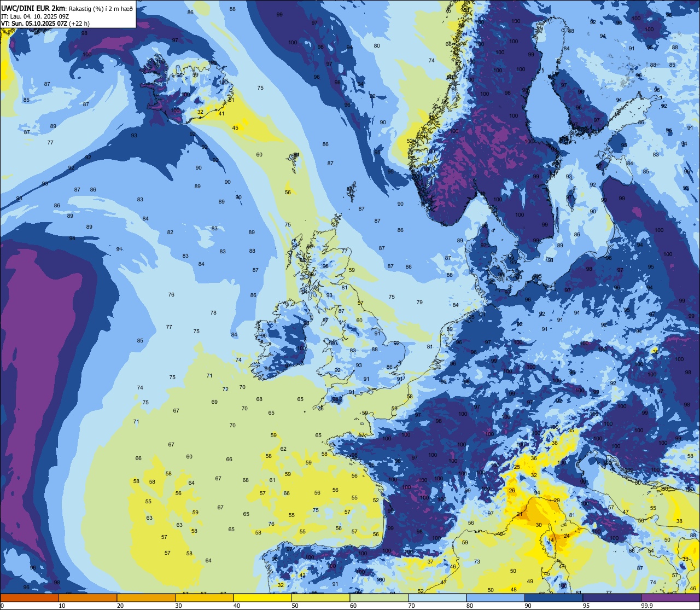Click the humidity value 61 in Bay of Biscay
700x610 pixels.
[272, 480]
